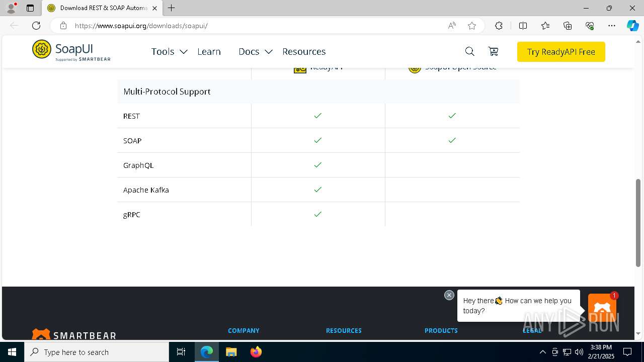The image size is (644, 362).
Task: Click the Windows taskbar search box
Action: pos(97,352)
